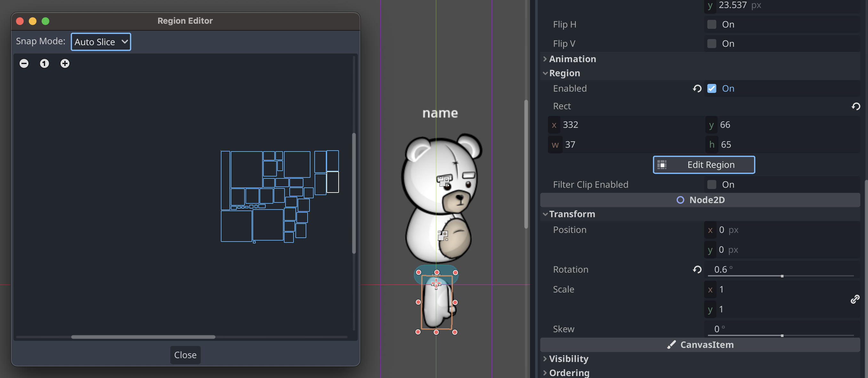Reset zoom to 100% in Region Editor

click(44, 63)
